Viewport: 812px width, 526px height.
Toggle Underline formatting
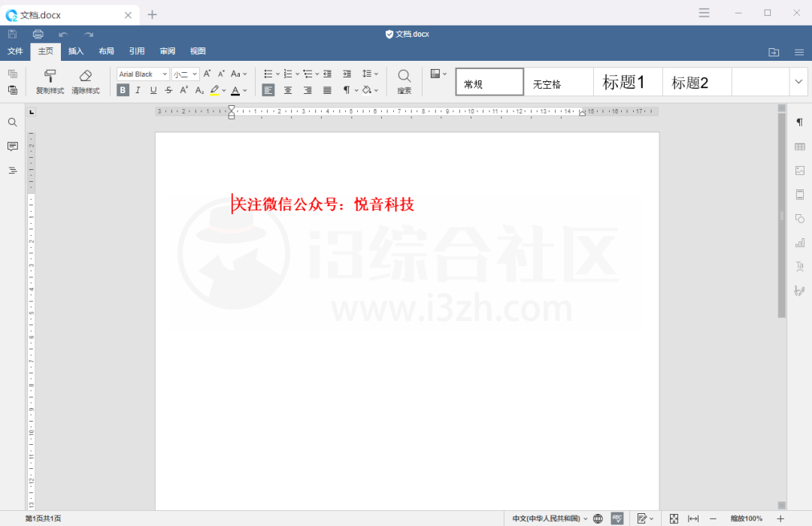(153, 90)
